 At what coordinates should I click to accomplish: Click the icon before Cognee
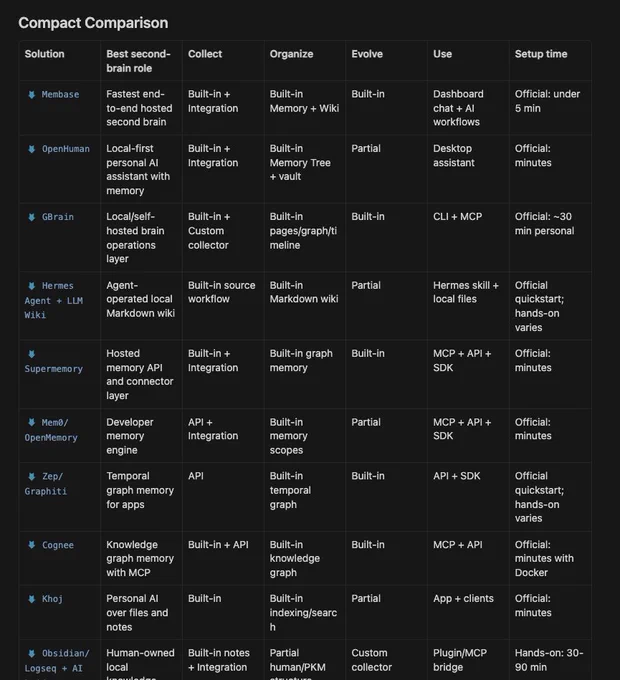(x=32, y=545)
